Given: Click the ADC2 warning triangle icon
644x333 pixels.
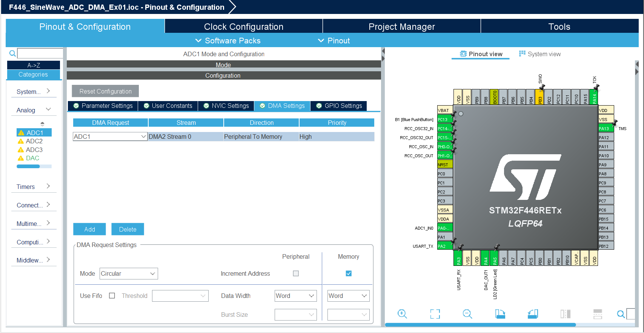Looking at the screenshot, I should [x=21, y=141].
